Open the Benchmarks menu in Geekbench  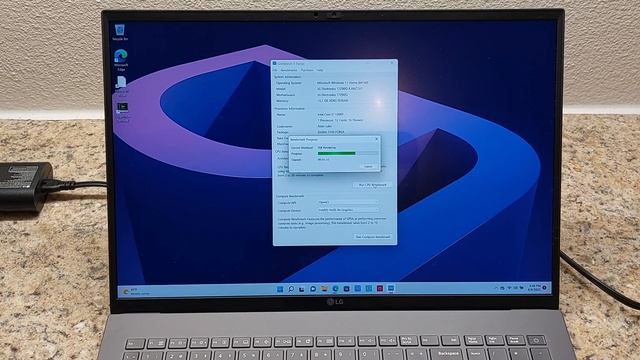(x=289, y=70)
